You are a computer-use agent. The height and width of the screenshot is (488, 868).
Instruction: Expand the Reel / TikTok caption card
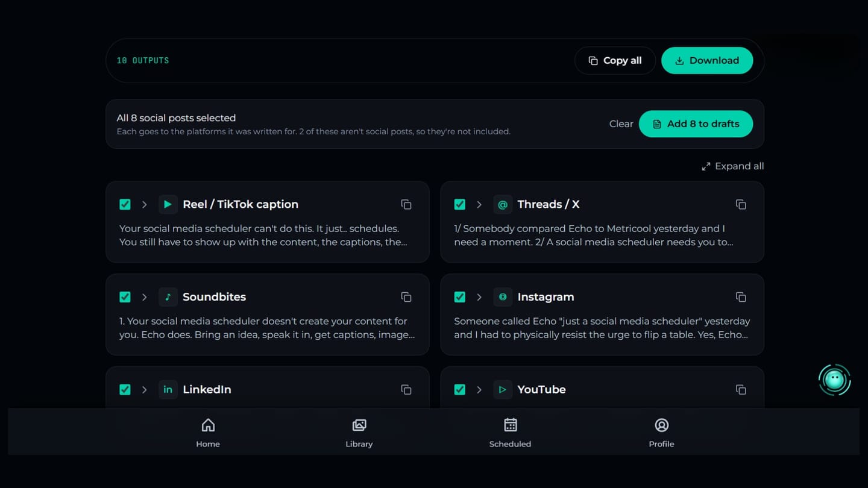click(x=145, y=204)
